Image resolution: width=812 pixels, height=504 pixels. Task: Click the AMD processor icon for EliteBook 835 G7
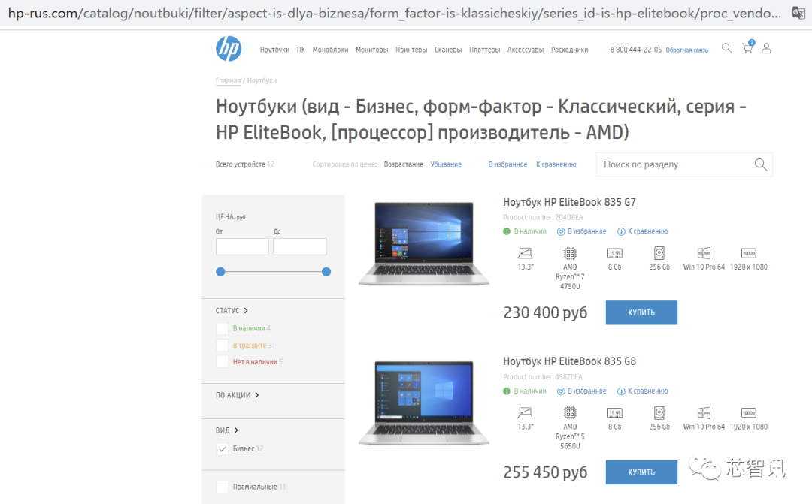pyautogui.click(x=570, y=253)
